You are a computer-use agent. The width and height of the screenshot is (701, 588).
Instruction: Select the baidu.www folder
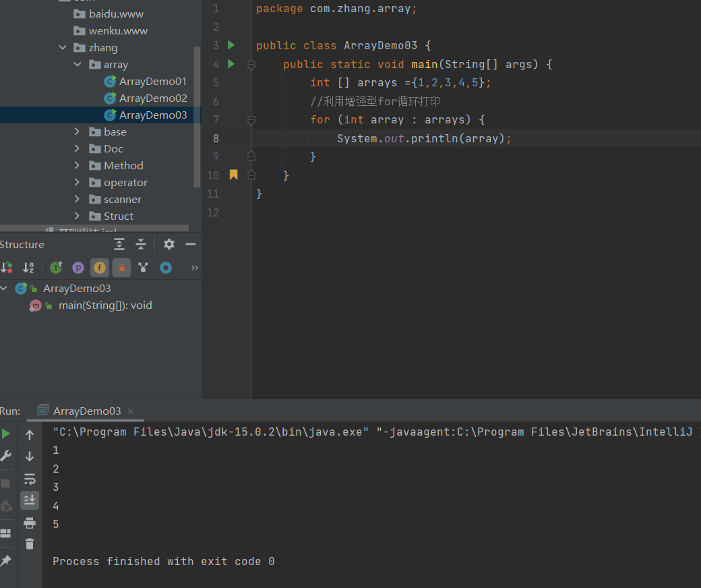109,14
